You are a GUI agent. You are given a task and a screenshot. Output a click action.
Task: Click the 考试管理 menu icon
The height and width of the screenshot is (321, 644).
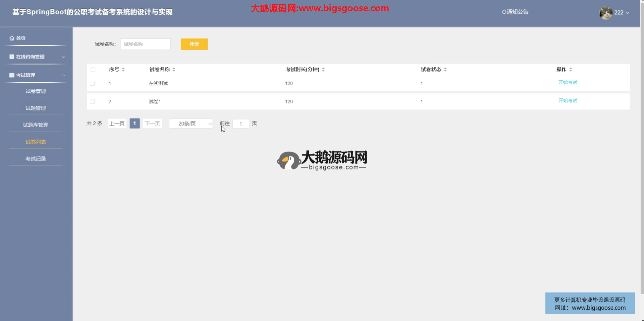coord(12,75)
